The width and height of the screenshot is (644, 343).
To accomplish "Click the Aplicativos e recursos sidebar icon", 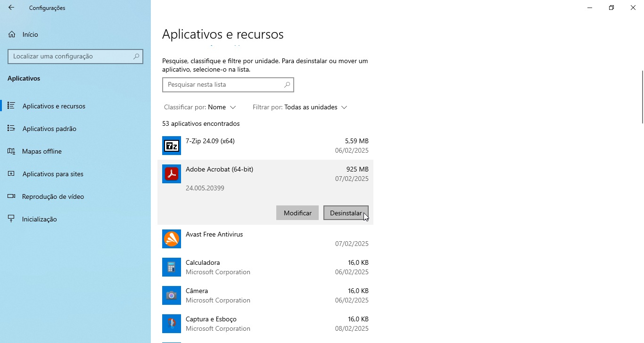I will pyautogui.click(x=11, y=106).
